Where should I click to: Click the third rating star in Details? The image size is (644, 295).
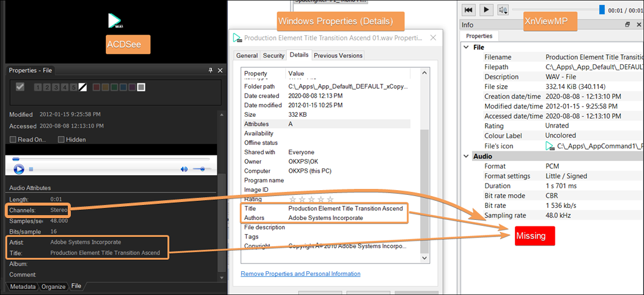tap(311, 200)
